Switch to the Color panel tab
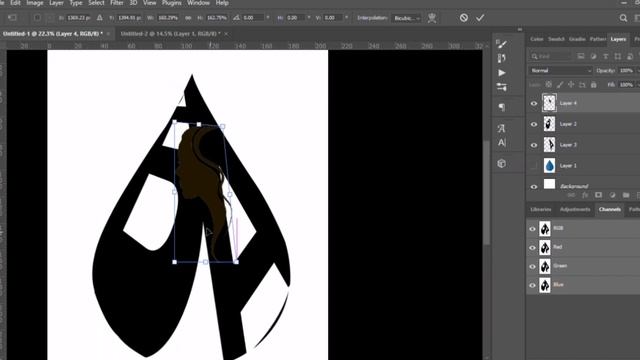The width and height of the screenshot is (640, 360). click(536, 39)
